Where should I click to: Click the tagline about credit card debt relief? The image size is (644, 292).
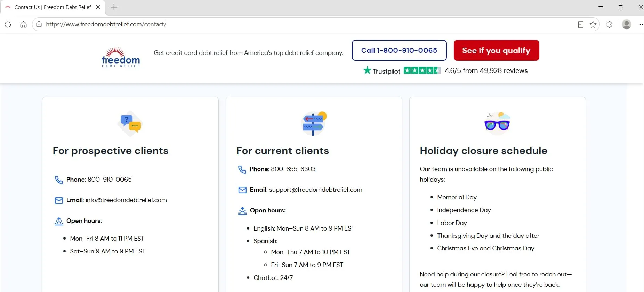(x=248, y=53)
